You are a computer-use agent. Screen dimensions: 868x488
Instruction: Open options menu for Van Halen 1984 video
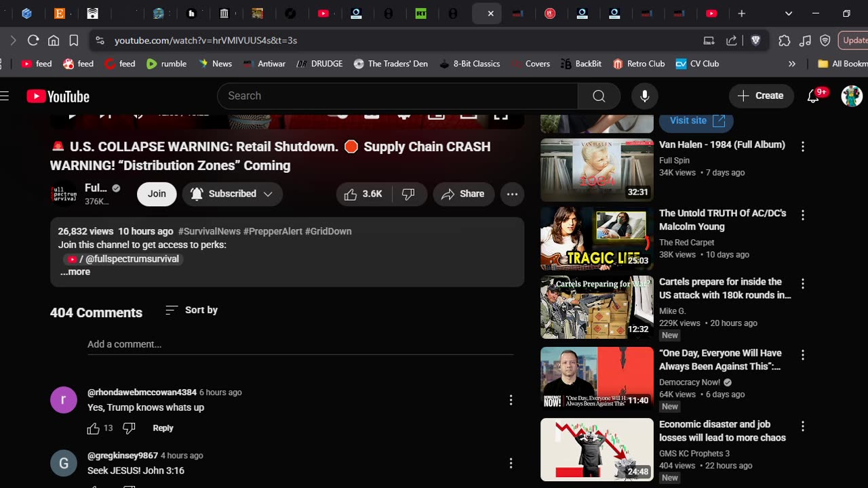pos(803,146)
